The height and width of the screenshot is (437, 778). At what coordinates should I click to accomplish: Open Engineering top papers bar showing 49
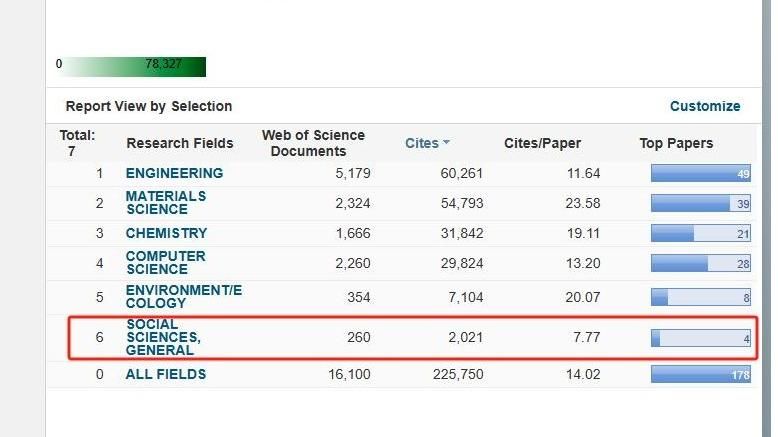coord(700,173)
